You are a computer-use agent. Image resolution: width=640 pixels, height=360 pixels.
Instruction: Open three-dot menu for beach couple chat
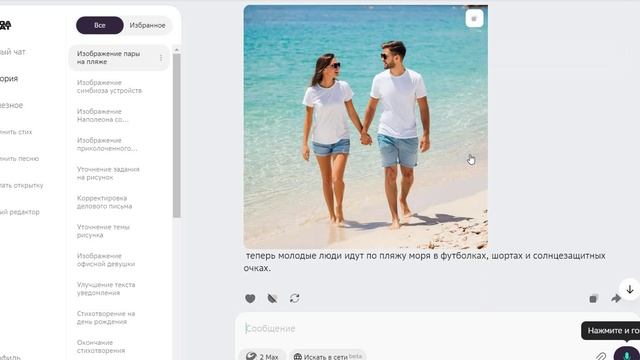pyautogui.click(x=161, y=58)
